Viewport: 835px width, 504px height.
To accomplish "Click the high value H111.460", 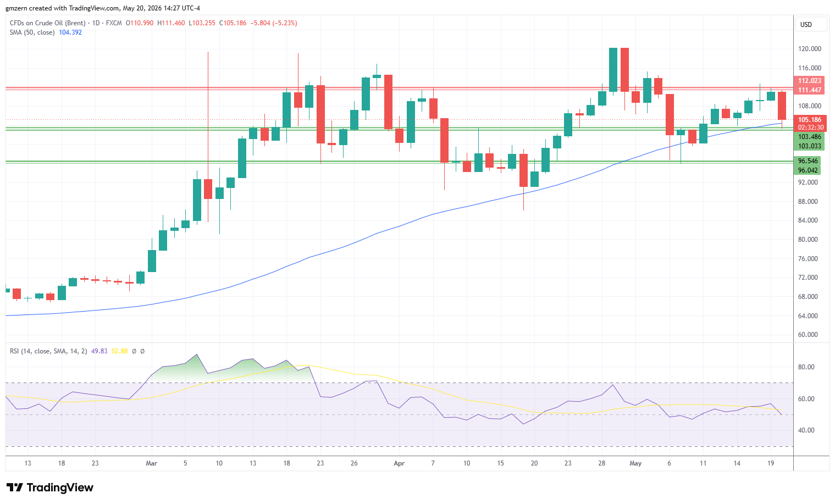I will [171, 23].
